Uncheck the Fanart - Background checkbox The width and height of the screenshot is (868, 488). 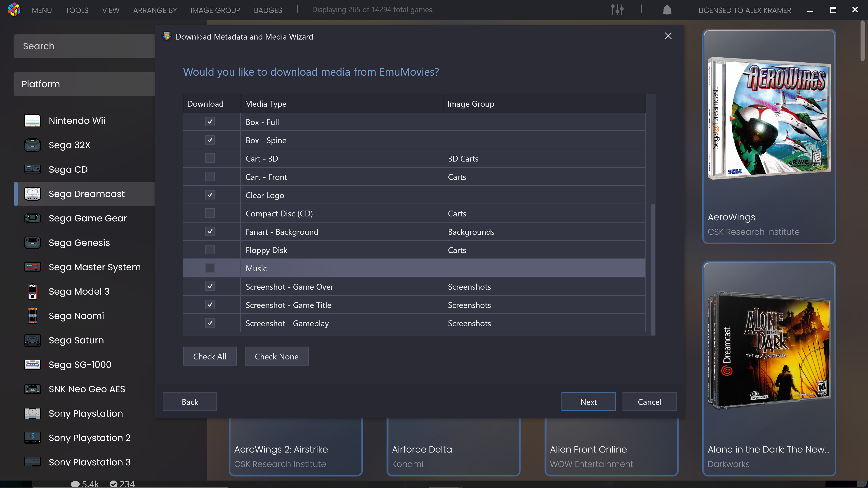pyautogui.click(x=210, y=231)
